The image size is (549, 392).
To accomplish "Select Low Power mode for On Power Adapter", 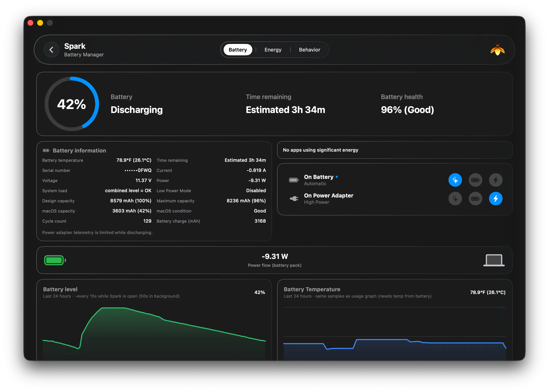I will (475, 199).
